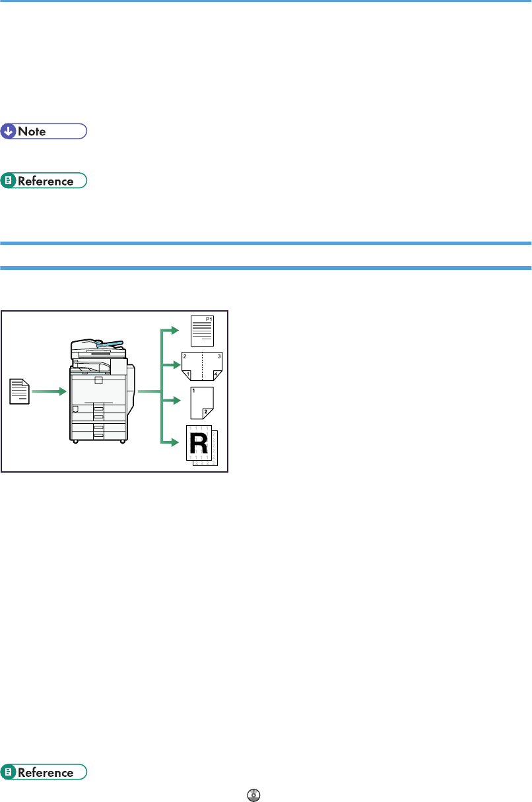Click the CD-ROM disc icon

[x=253, y=796]
